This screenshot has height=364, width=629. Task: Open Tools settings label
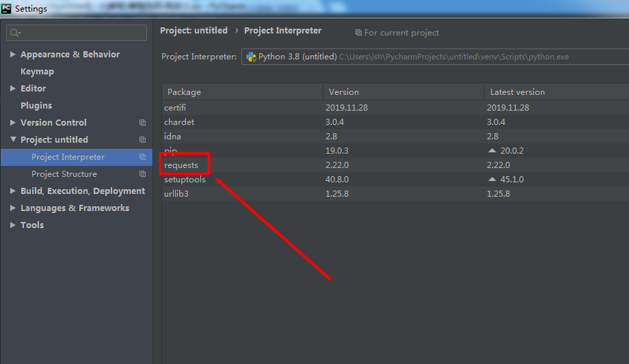pos(32,225)
